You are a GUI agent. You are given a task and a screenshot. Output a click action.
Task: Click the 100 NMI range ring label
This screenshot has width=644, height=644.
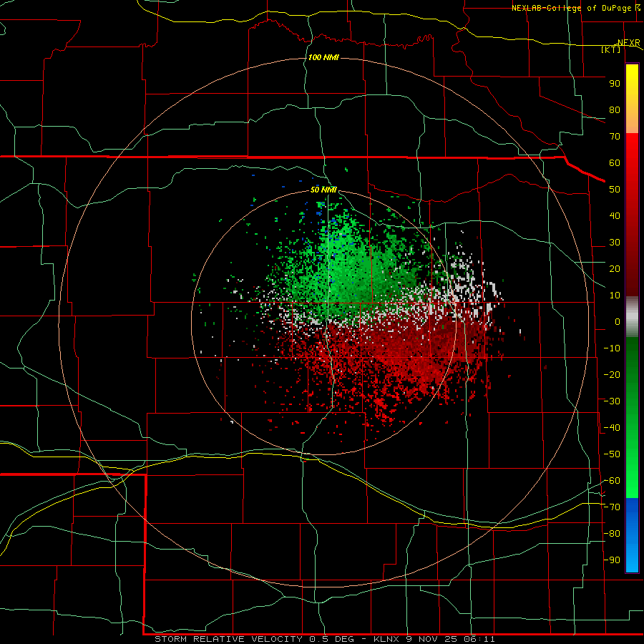coord(323,57)
